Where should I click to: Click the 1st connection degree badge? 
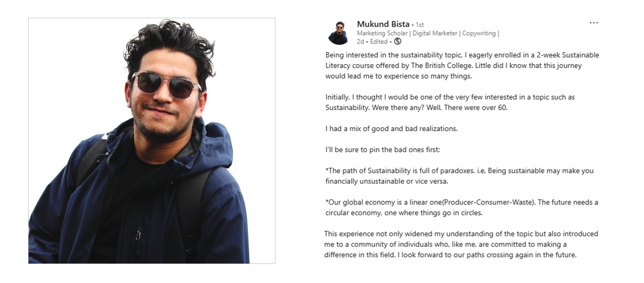pyautogui.click(x=420, y=25)
